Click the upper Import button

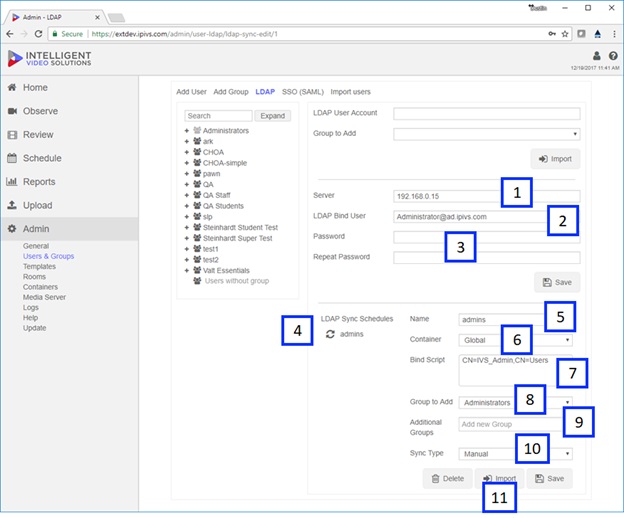pyautogui.click(x=555, y=159)
